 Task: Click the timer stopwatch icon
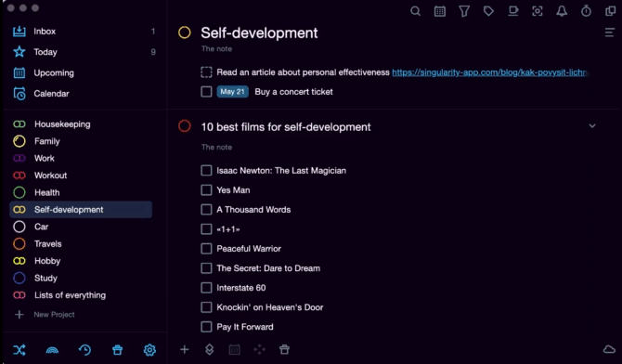pos(586,11)
